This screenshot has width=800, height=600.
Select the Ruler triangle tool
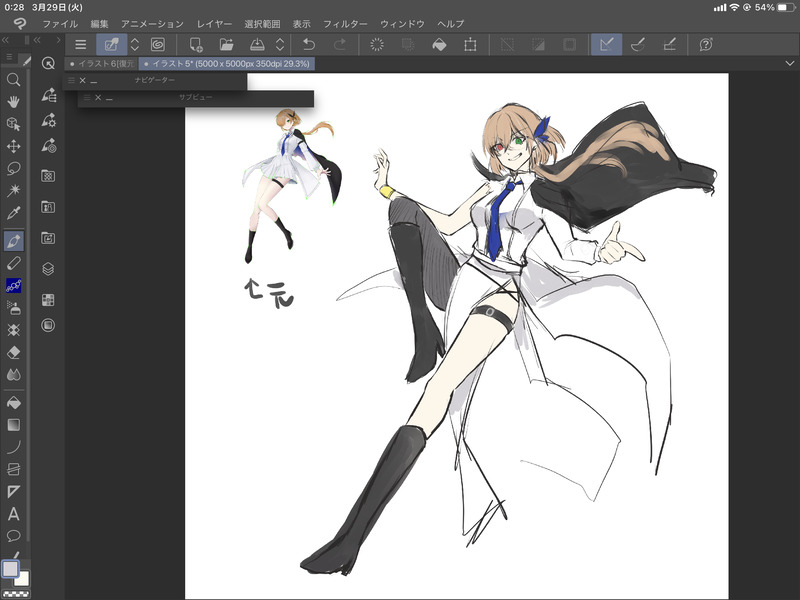click(x=13, y=491)
